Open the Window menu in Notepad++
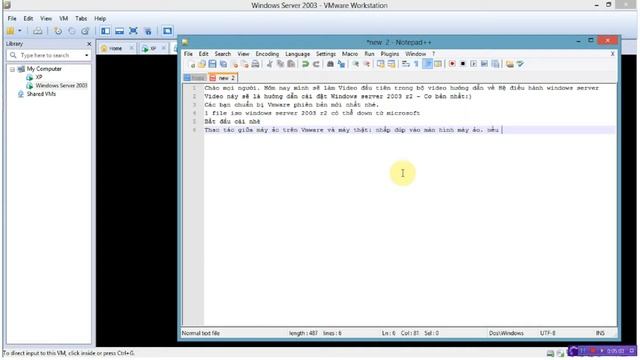 coord(416,54)
